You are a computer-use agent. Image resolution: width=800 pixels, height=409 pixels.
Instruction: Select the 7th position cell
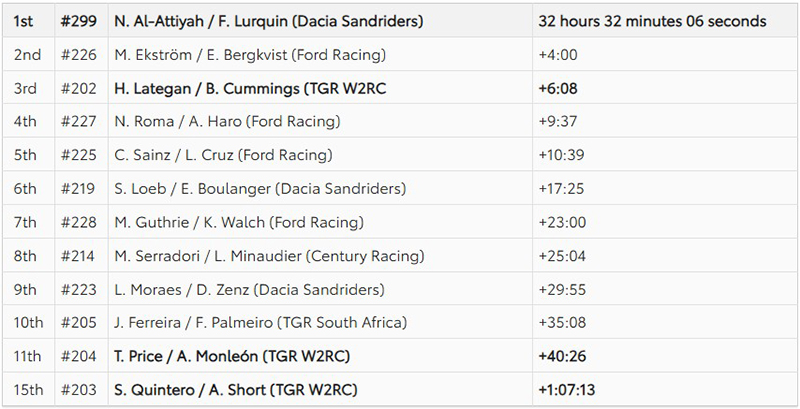tap(24, 222)
